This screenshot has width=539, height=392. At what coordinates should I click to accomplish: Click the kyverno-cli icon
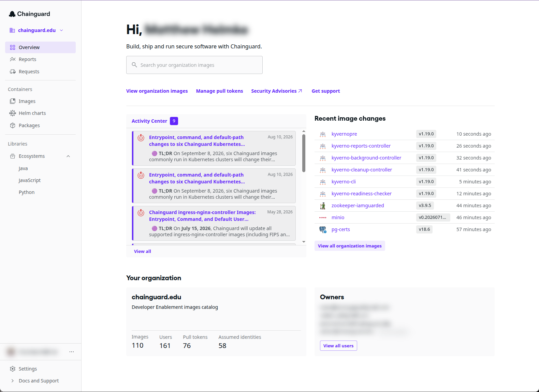(x=323, y=182)
